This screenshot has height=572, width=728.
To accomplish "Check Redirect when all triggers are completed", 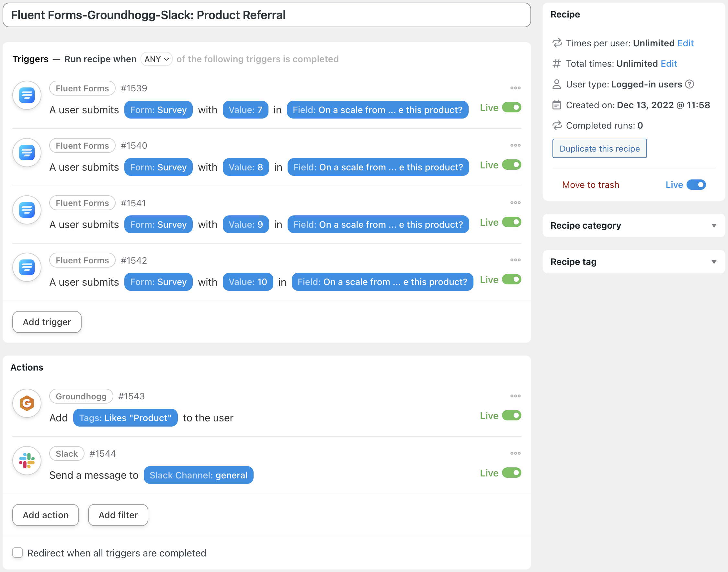I will coord(17,553).
